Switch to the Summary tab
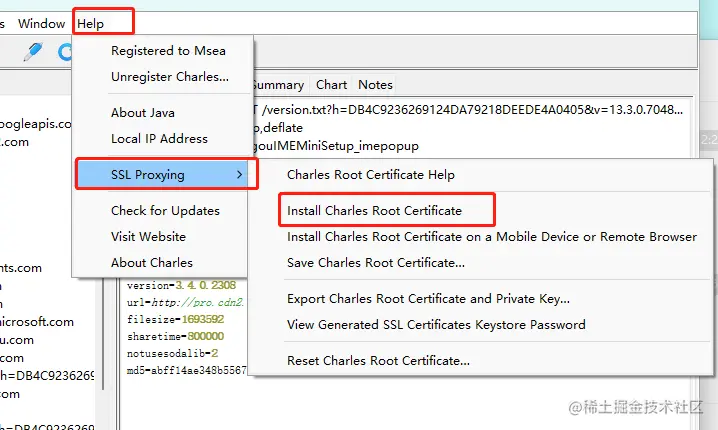Image resolution: width=718 pixels, height=430 pixels. (x=278, y=85)
